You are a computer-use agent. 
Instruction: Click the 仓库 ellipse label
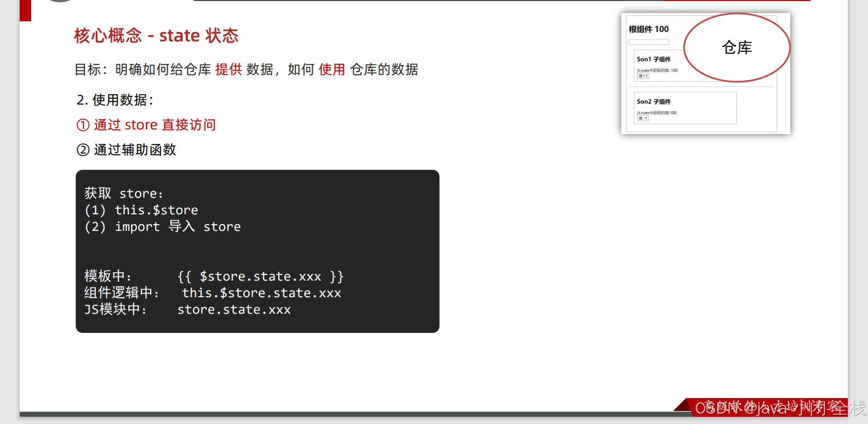tap(737, 48)
